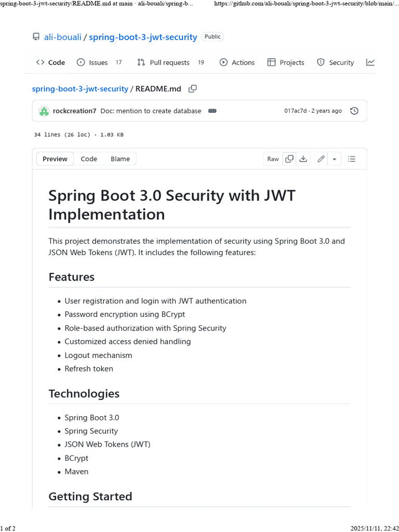Edit the file with pencil icon
The image size is (399, 532).
click(x=321, y=159)
